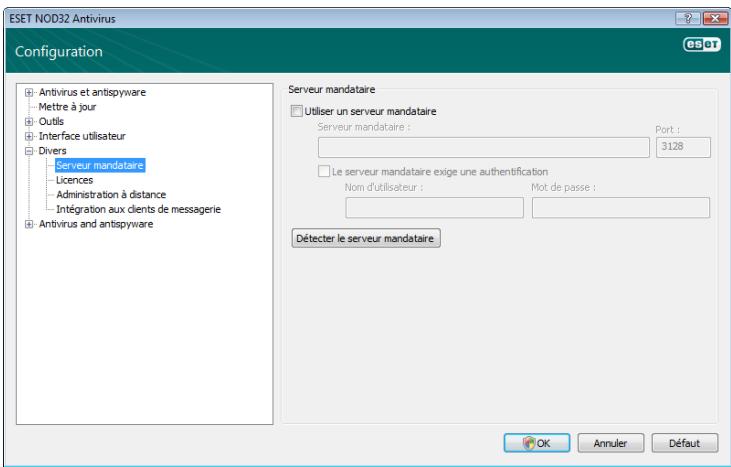Viewport: 731px width, 467px height.
Task: Click the ESET logo in header
Action: (702, 44)
